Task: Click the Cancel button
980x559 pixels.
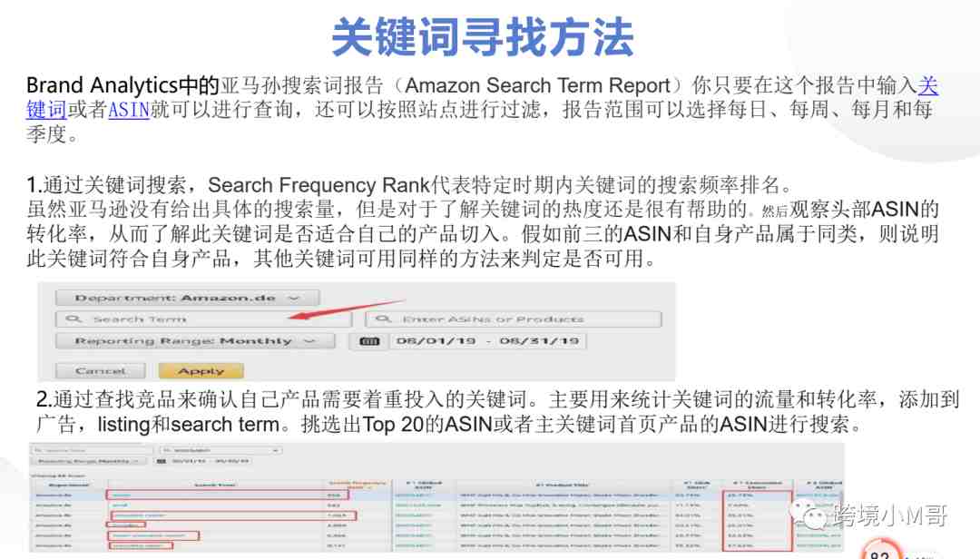Action: tap(101, 371)
